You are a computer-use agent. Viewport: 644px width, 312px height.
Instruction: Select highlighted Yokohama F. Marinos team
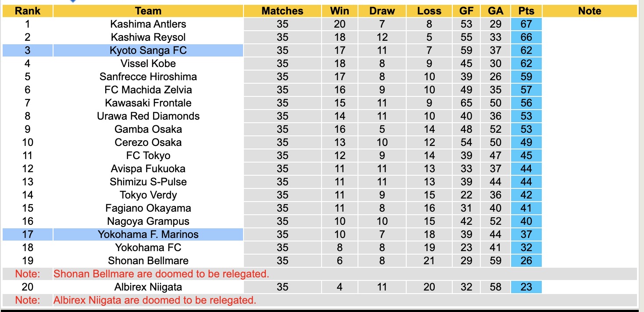click(148, 234)
